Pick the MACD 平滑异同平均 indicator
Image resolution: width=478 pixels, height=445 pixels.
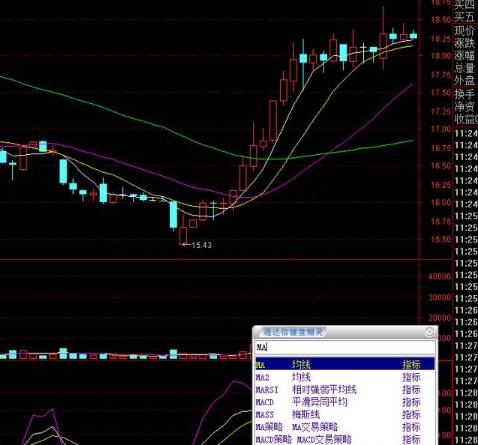[x=345, y=402]
